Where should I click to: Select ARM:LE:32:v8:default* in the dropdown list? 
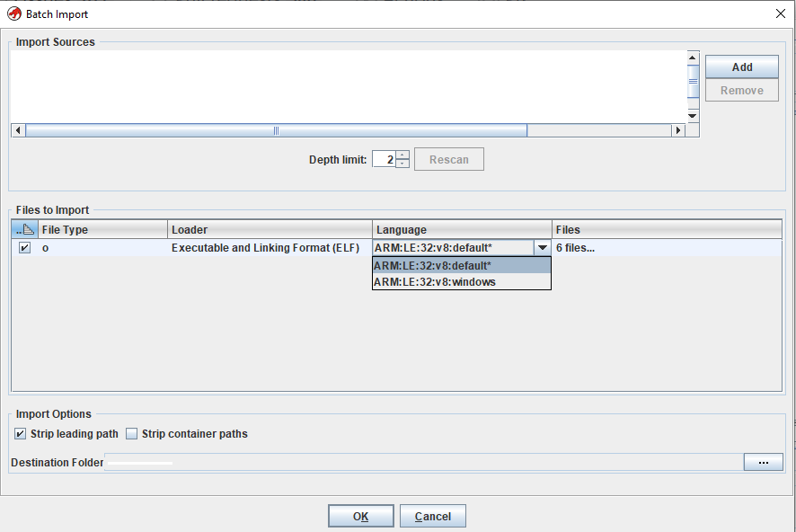[x=462, y=265]
